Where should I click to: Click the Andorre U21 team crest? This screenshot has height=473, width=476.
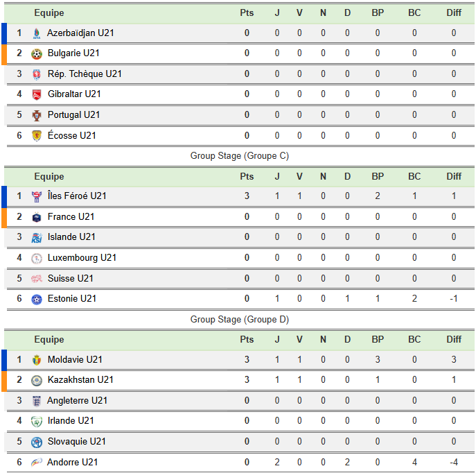pos(37,463)
